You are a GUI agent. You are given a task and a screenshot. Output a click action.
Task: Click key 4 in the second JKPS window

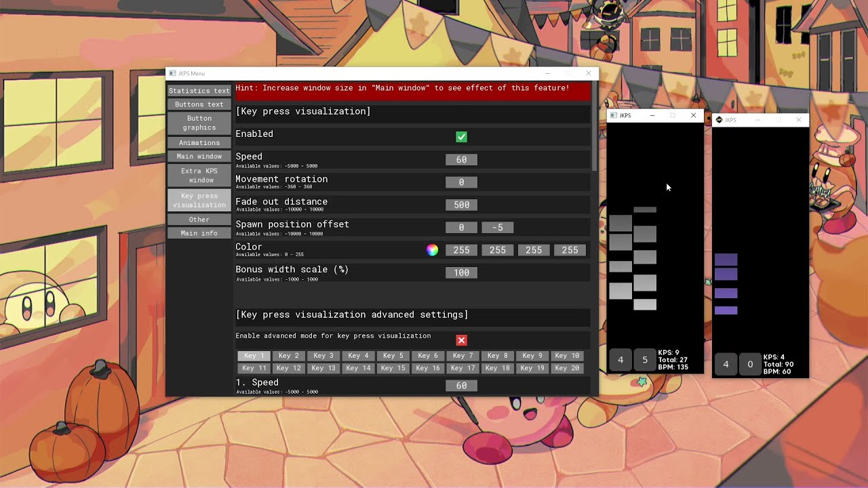click(x=726, y=364)
